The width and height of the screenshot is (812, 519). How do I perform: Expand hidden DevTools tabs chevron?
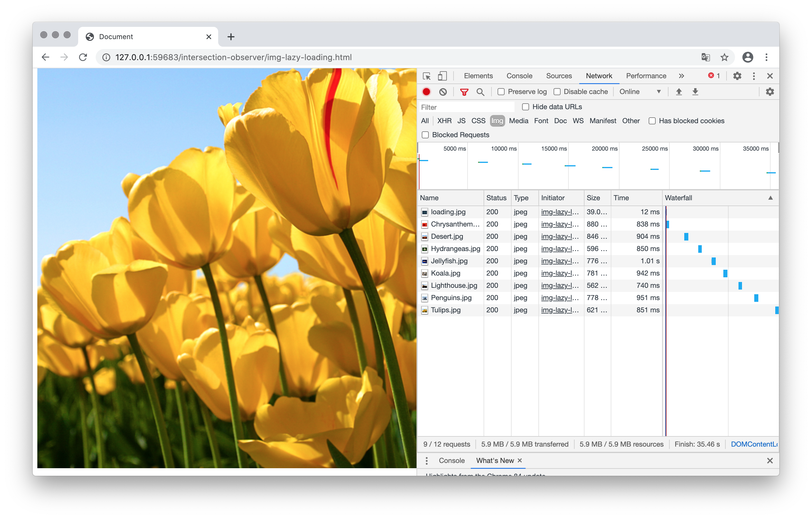pos(682,76)
